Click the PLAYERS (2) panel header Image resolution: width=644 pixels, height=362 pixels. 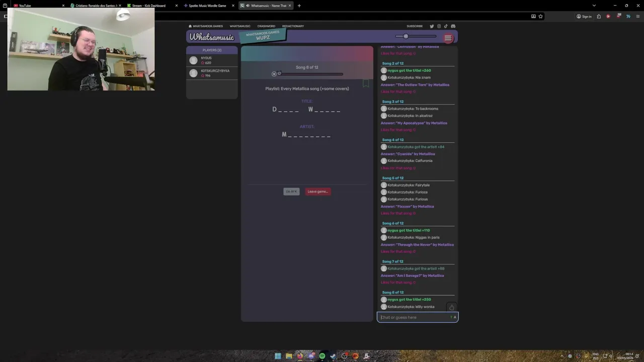click(212, 50)
